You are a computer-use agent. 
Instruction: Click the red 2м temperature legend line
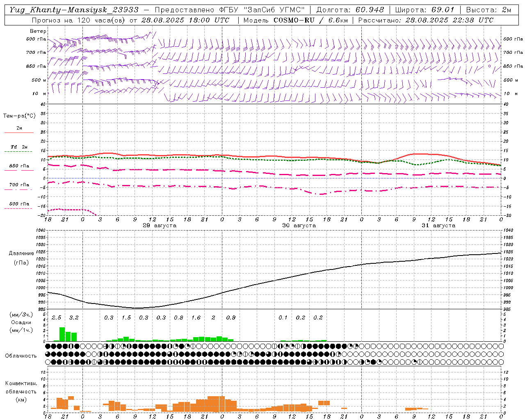(19, 132)
